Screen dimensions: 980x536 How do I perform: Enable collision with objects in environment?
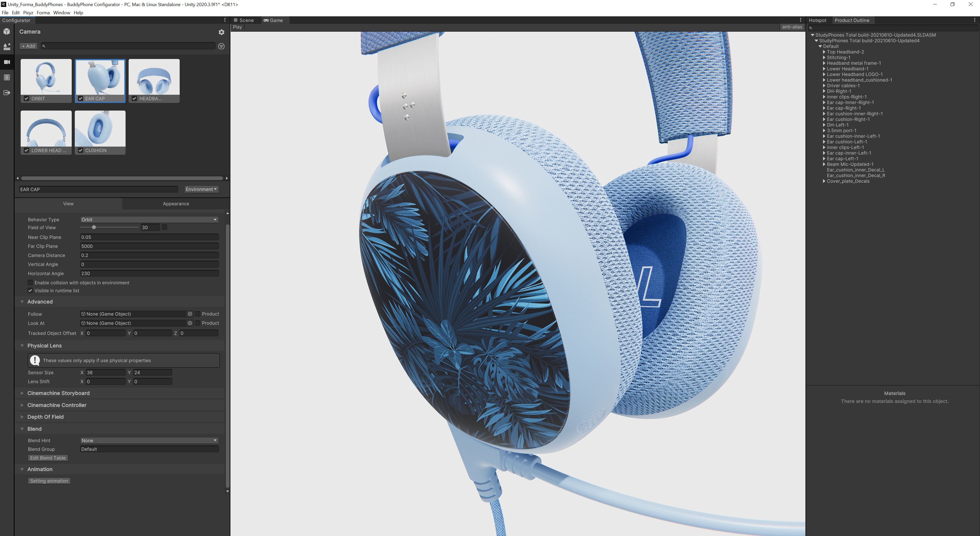coord(30,282)
